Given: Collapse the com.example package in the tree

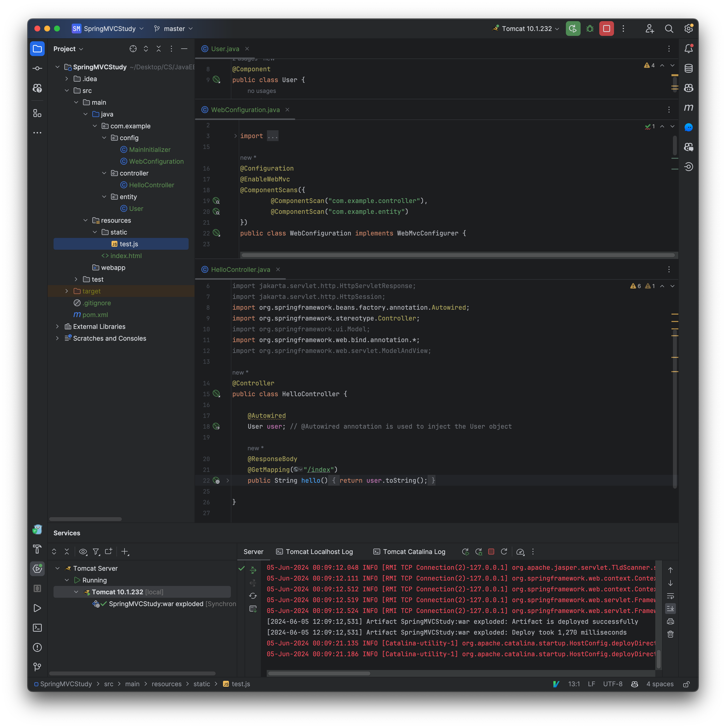Looking at the screenshot, I should tap(95, 126).
